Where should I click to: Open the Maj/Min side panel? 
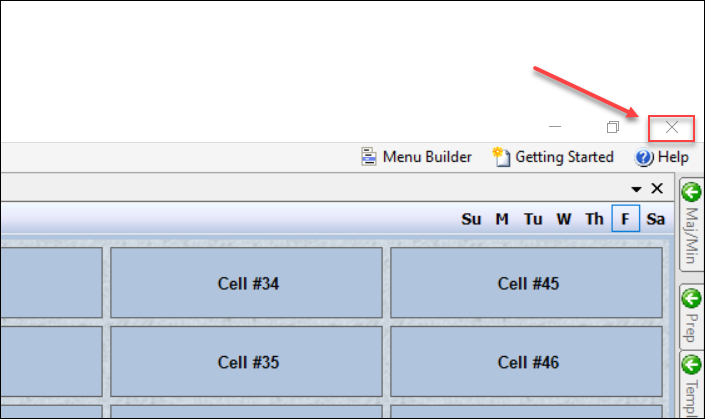692,225
